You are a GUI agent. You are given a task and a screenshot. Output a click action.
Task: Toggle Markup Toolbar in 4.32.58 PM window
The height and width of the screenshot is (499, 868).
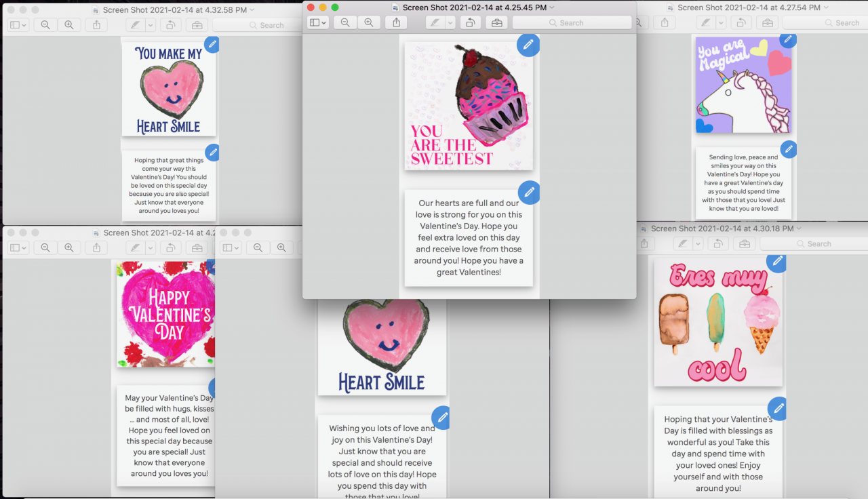pos(197,24)
